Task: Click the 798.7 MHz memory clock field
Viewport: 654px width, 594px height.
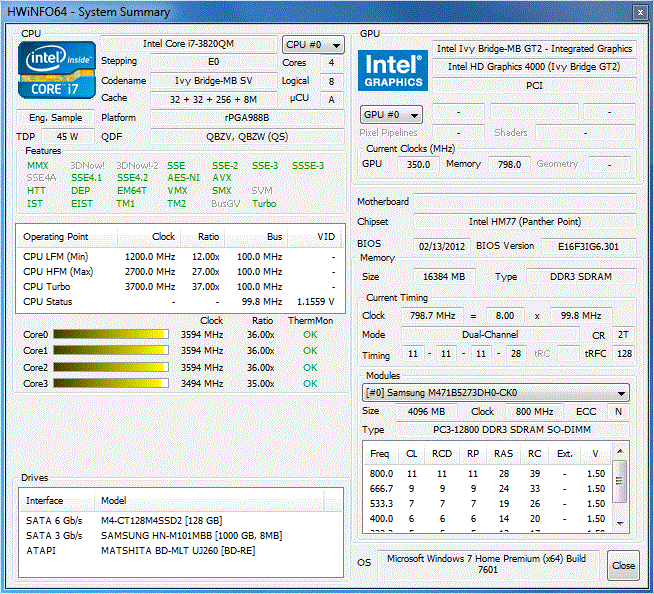Action: [x=432, y=315]
